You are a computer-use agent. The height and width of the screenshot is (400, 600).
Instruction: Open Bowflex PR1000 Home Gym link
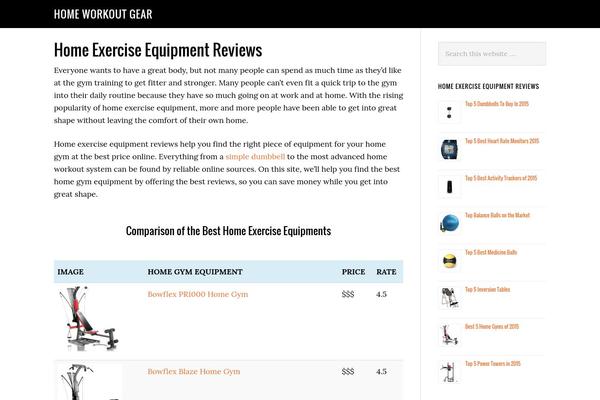point(198,294)
